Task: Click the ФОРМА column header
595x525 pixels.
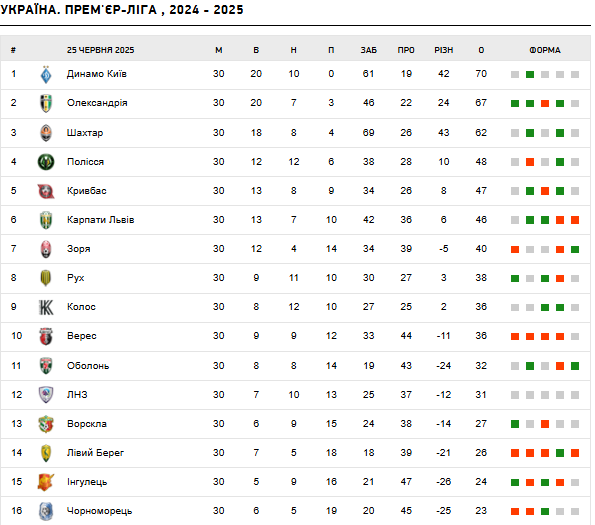Action: point(545,50)
